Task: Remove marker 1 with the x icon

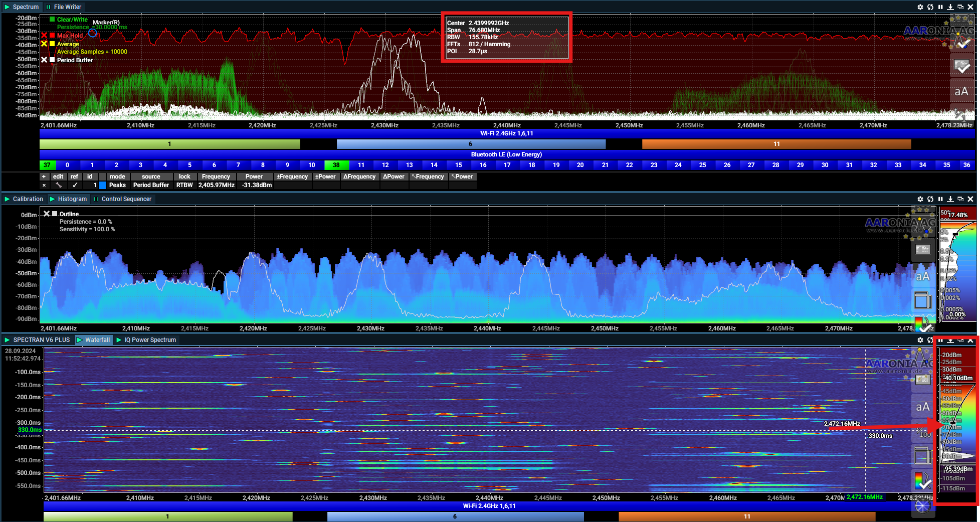Action: (44, 185)
